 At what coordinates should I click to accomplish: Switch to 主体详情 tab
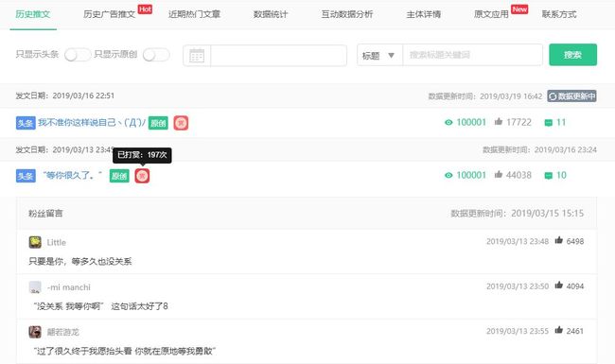point(424,14)
